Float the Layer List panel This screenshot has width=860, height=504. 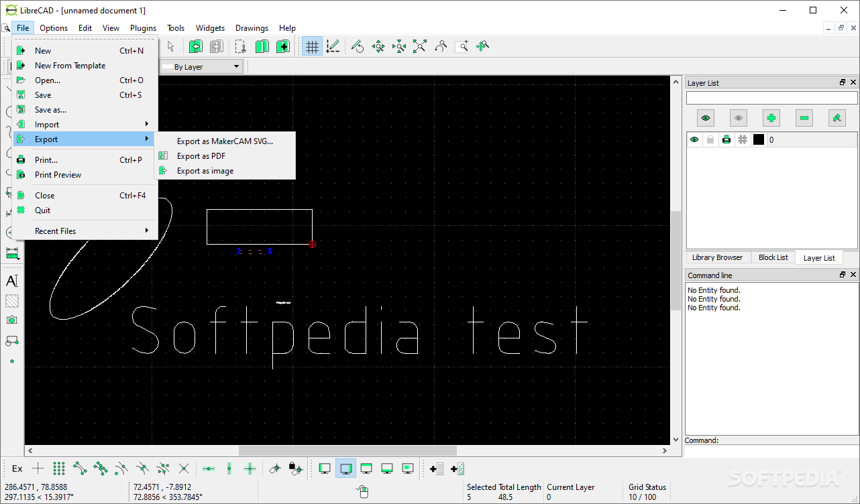pos(843,82)
